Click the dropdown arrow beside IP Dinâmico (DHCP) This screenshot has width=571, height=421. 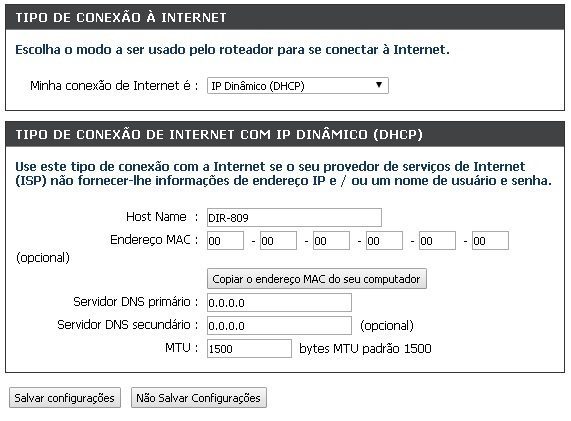pos(379,85)
